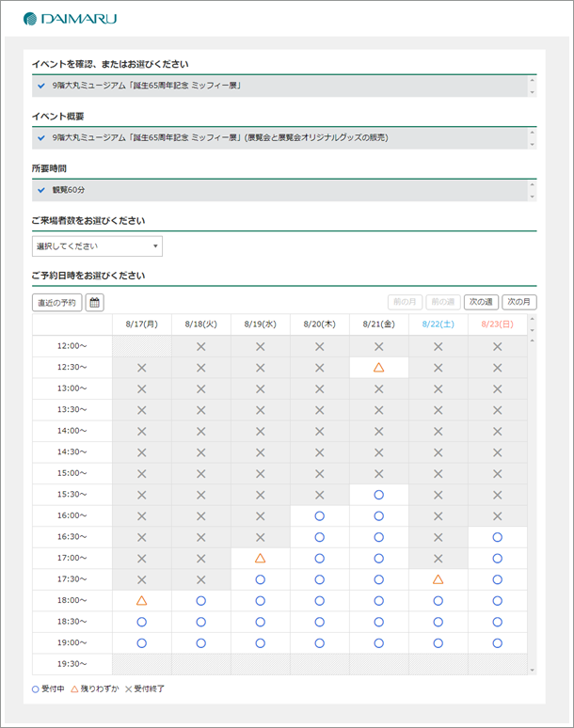Pick the circle slot at 16:30 on 8/23

[x=497, y=537]
